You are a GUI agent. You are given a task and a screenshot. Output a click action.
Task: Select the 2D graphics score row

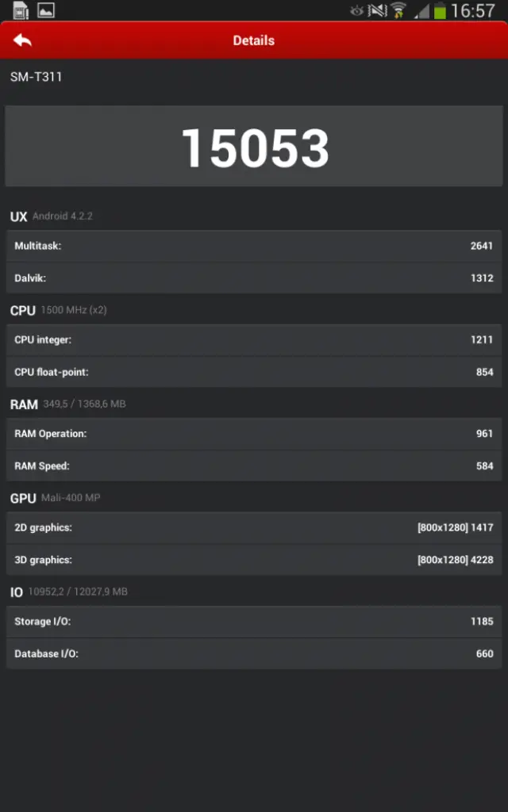(x=254, y=527)
